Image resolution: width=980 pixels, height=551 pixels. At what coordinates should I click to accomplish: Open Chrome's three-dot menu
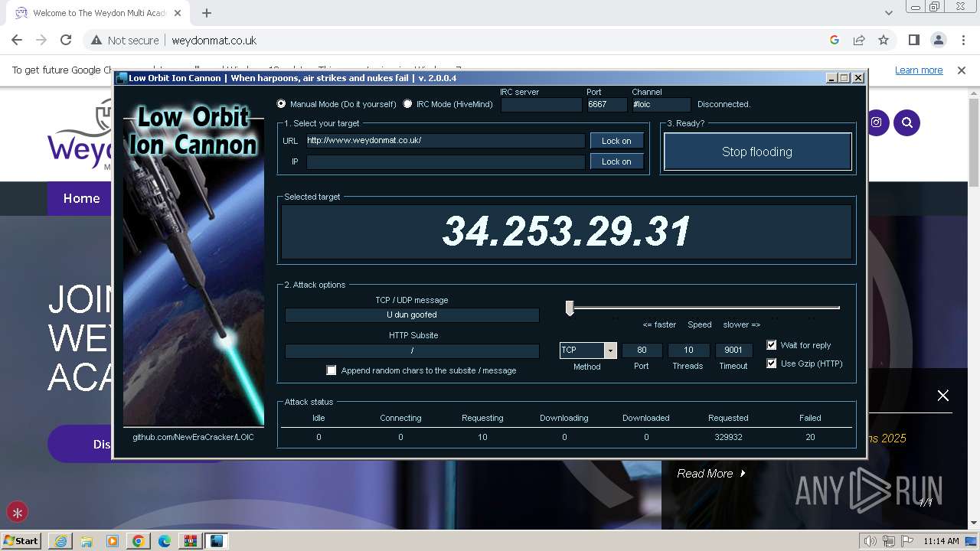pos(962,40)
